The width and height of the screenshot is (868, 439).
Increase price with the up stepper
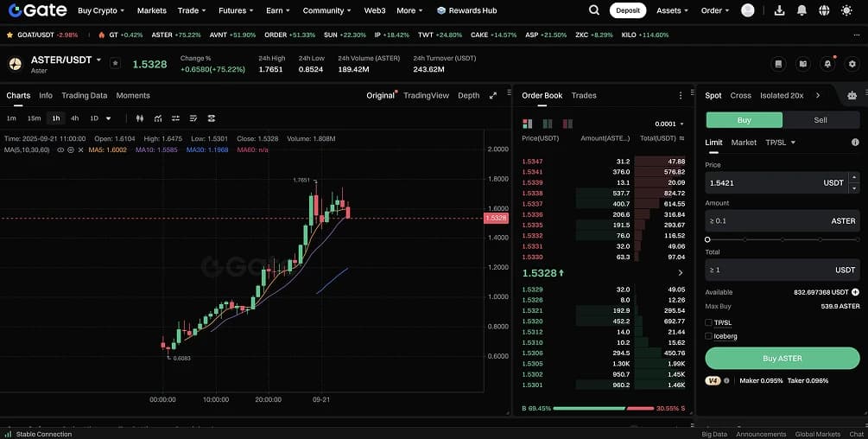[x=854, y=177]
